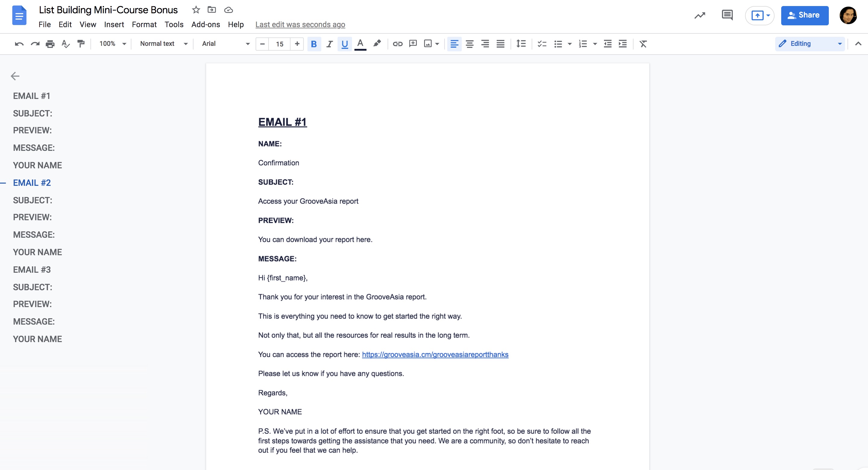Toggle left text alignment
This screenshot has height=470, width=868.
[x=454, y=44]
